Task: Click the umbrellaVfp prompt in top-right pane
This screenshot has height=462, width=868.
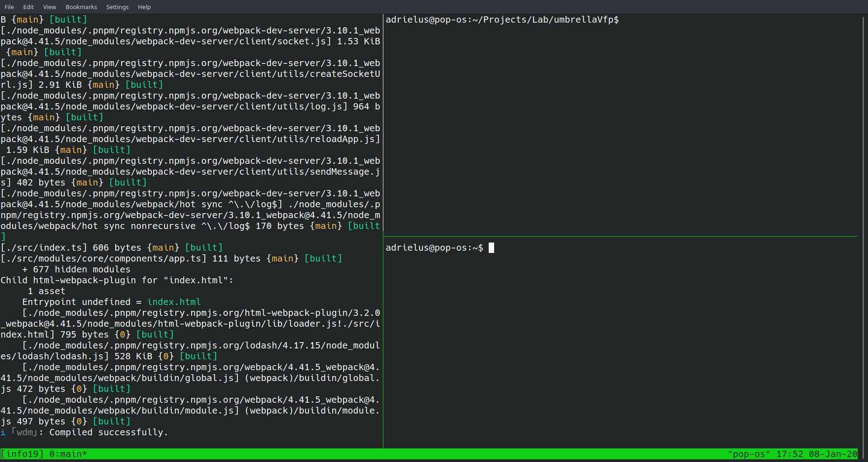Action: 502,19
